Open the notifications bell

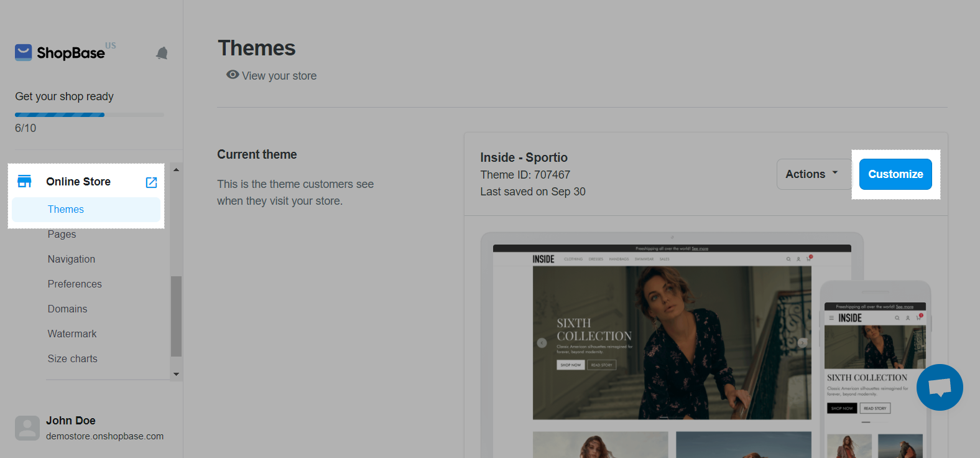click(162, 54)
